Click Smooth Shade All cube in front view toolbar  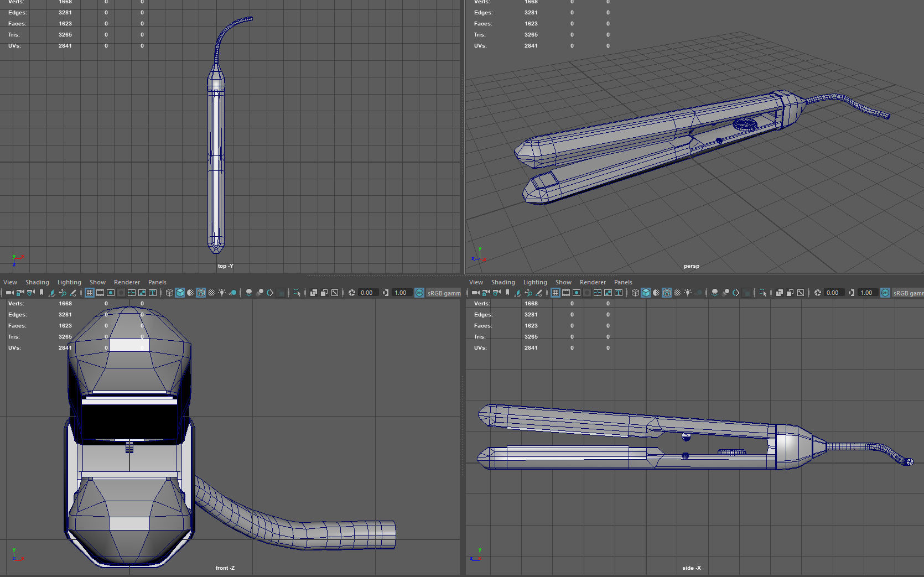[180, 293]
